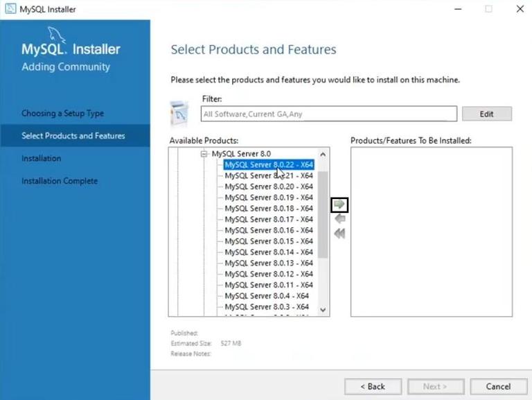Select MySQL Server 8.0.22 - X64

[x=269, y=165]
